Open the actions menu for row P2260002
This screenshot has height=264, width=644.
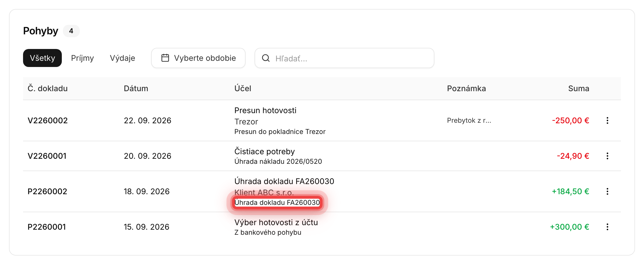tap(607, 191)
